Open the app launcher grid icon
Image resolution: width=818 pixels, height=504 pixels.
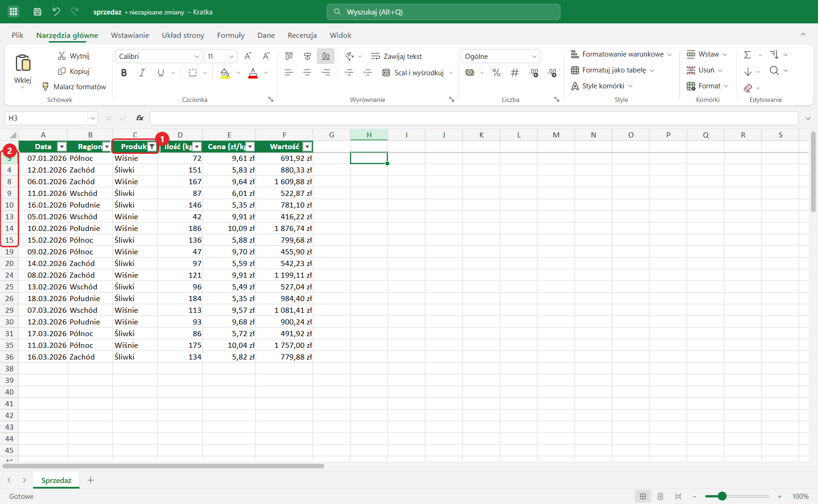point(13,12)
